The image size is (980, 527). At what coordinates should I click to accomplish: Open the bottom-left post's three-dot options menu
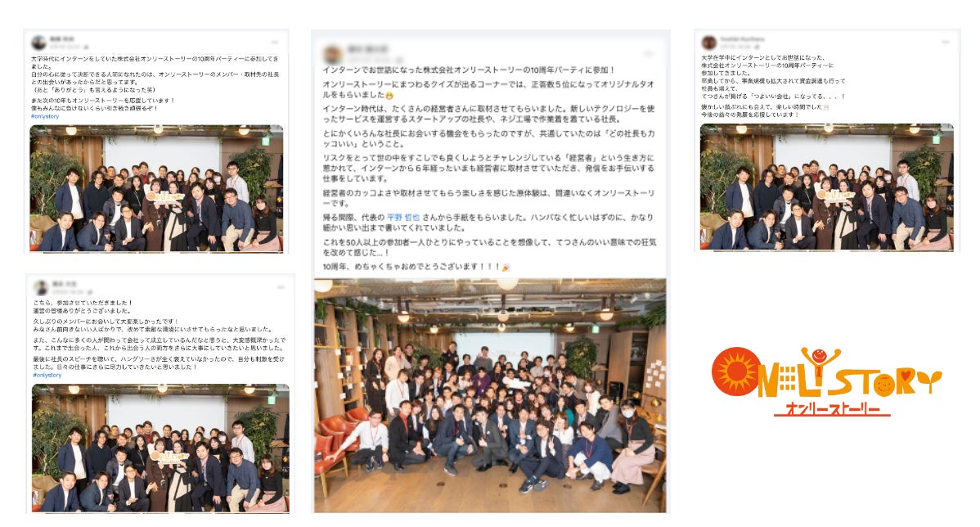[x=281, y=287]
